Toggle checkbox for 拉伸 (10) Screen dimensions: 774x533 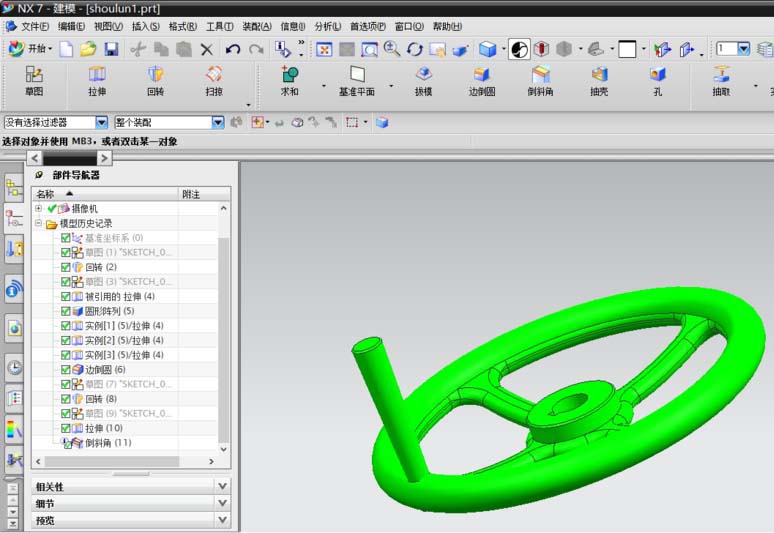[x=65, y=428]
